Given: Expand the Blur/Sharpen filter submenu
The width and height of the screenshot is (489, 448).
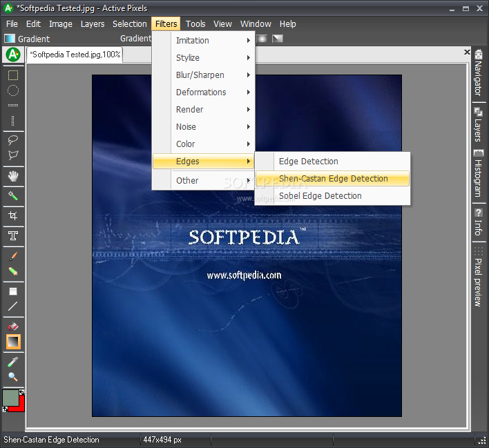Looking at the screenshot, I should pos(203,75).
